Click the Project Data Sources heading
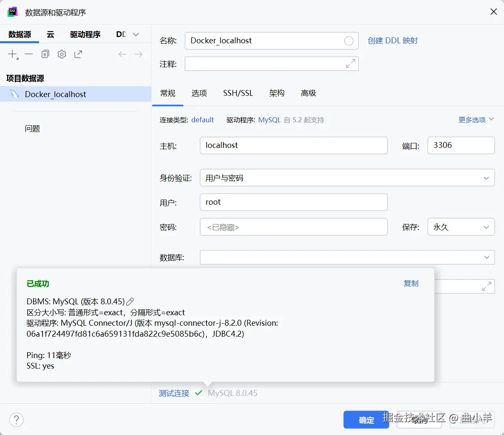 (25, 79)
